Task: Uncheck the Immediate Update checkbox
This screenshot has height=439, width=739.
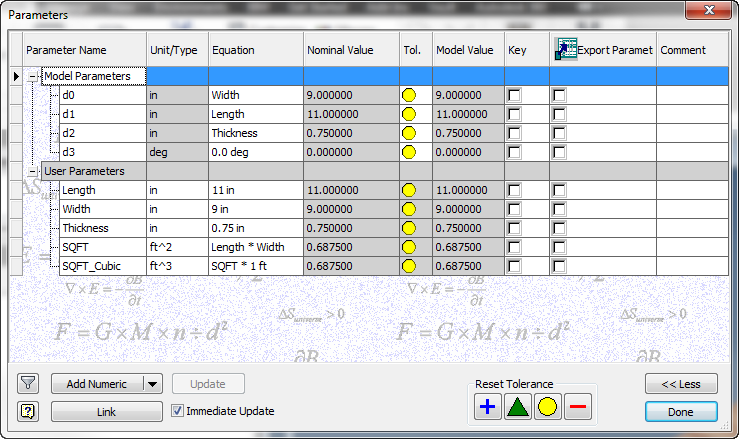Action: tap(177, 411)
